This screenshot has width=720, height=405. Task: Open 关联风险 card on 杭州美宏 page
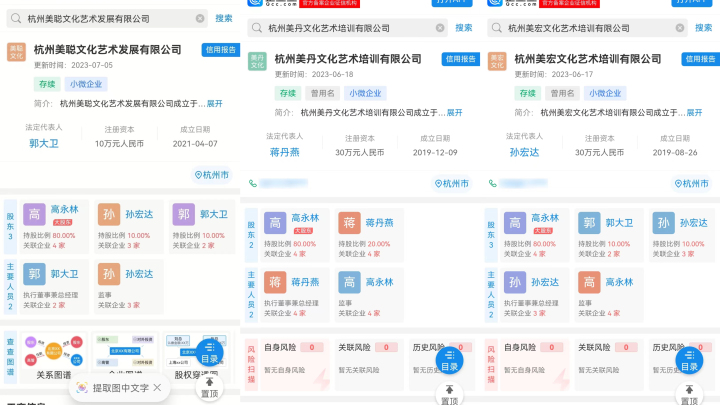(x=609, y=365)
